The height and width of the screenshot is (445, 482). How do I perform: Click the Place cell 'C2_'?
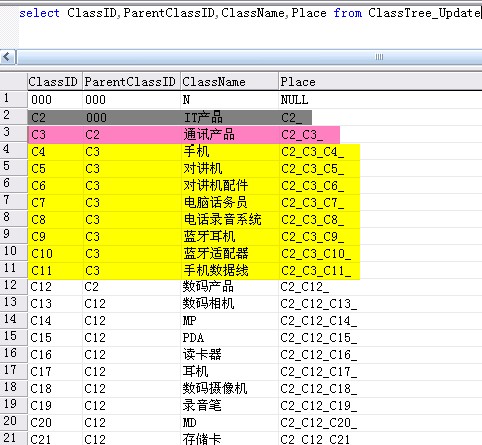(x=291, y=118)
